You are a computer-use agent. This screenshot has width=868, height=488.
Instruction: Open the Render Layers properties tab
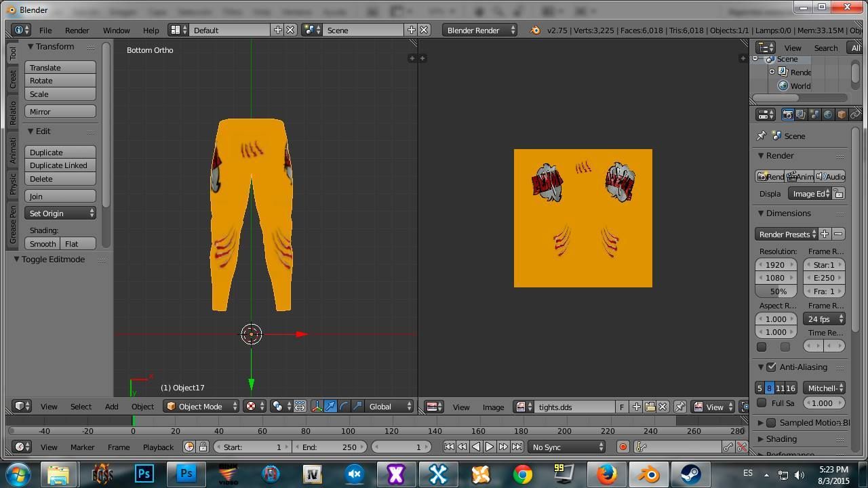click(801, 115)
